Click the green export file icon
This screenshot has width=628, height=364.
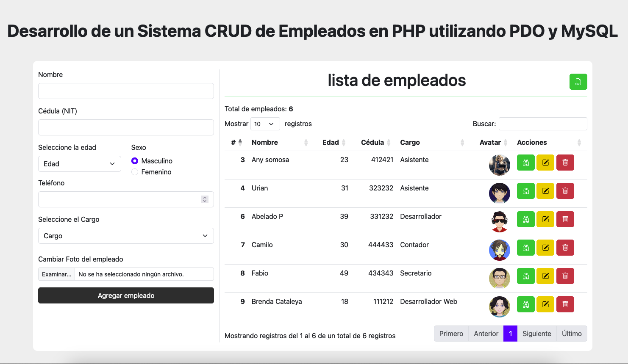(578, 81)
